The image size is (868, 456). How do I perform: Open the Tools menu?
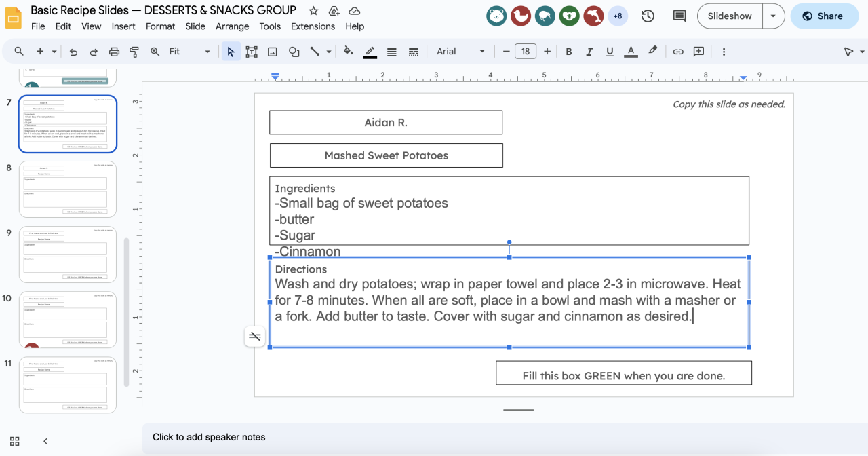pos(270,26)
